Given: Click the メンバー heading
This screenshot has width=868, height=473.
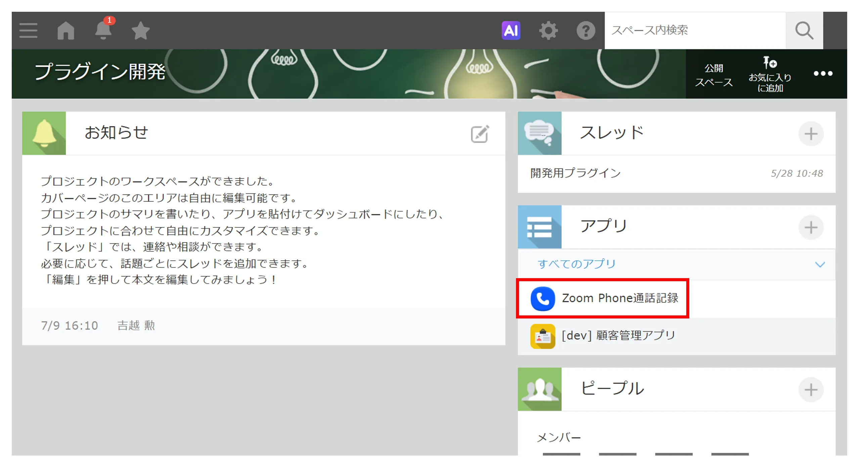Looking at the screenshot, I should (559, 438).
